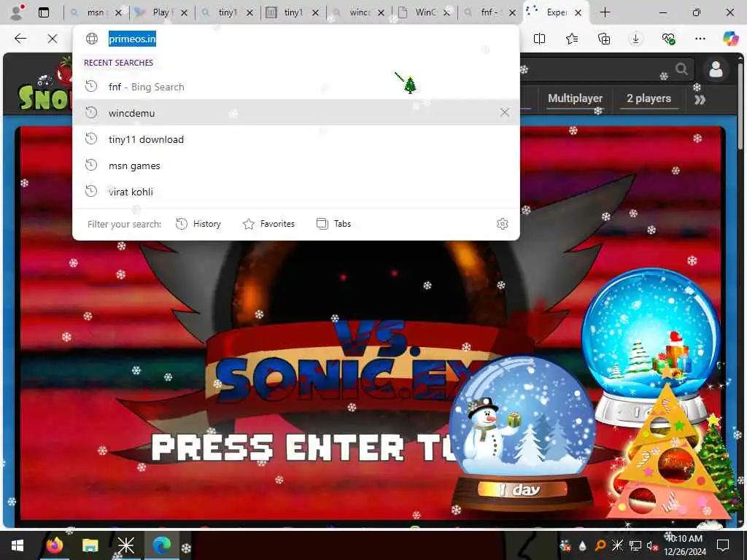Screen dimensions: 747x560
Task: Open Firefox from the taskbar
Action: (x=55, y=545)
